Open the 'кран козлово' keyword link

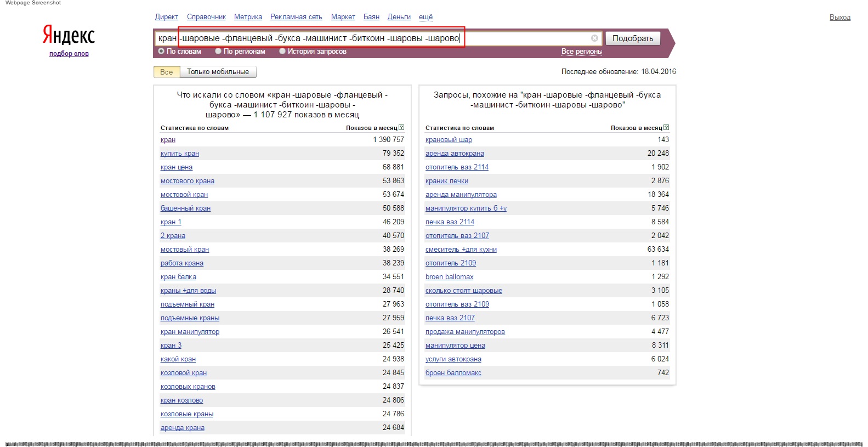pos(181,400)
